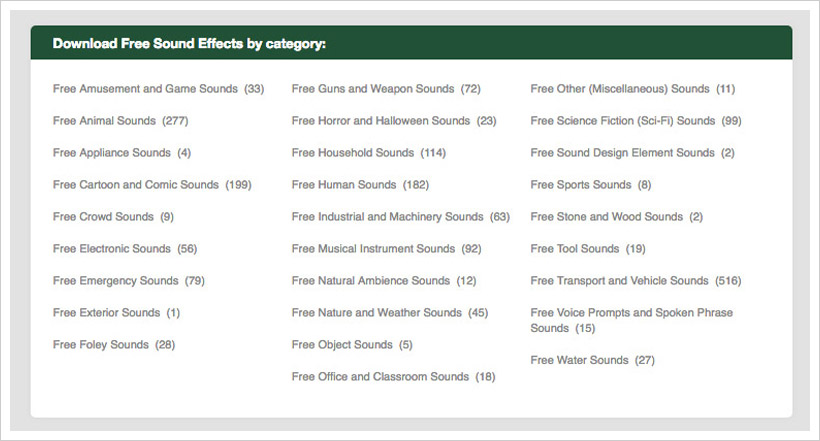The image size is (820, 441).
Task: Browse Free Cartoon and Comic Sounds
Action: pyautogui.click(x=135, y=185)
